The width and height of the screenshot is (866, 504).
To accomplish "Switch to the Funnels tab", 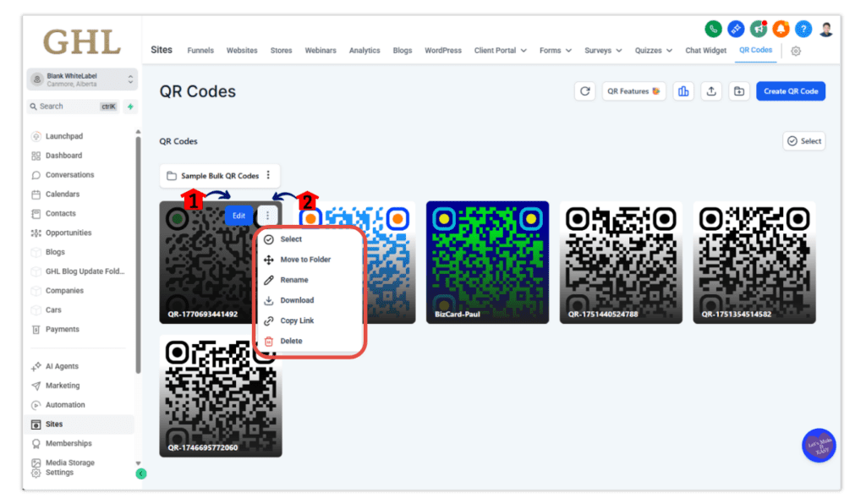I will (200, 50).
